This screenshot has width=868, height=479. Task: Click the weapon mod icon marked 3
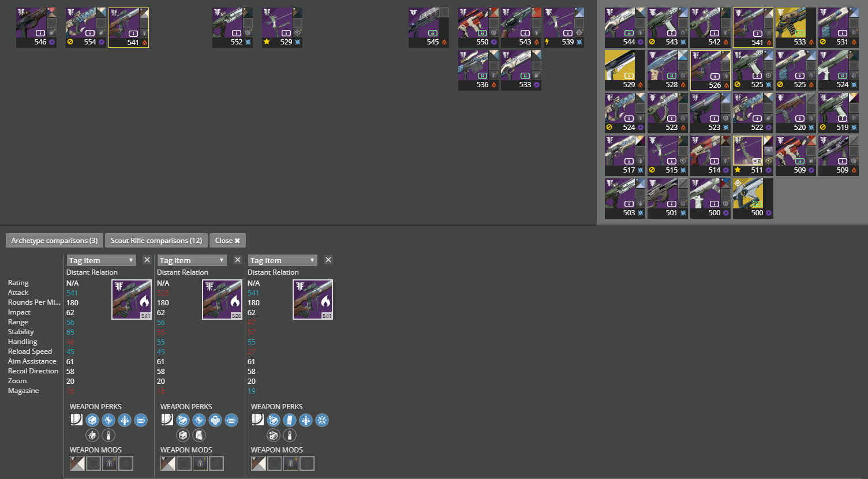point(291,463)
